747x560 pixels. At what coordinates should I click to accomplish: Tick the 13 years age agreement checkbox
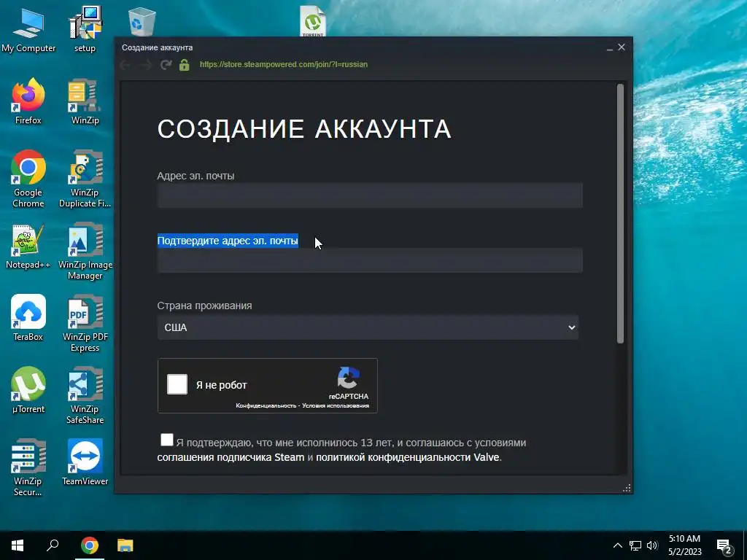coord(167,440)
